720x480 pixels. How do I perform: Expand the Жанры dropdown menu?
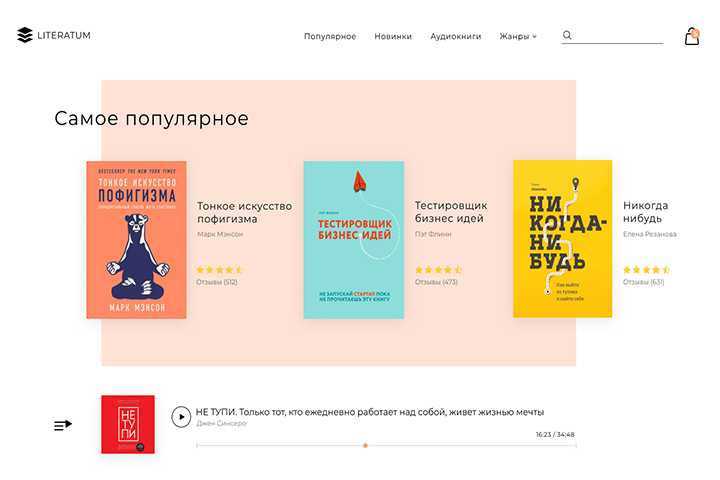(x=518, y=36)
